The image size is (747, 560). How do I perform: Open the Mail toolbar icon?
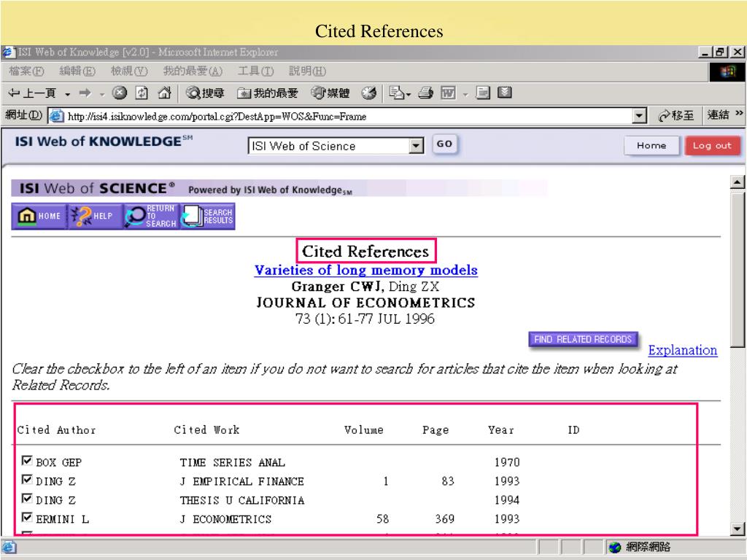(396, 93)
